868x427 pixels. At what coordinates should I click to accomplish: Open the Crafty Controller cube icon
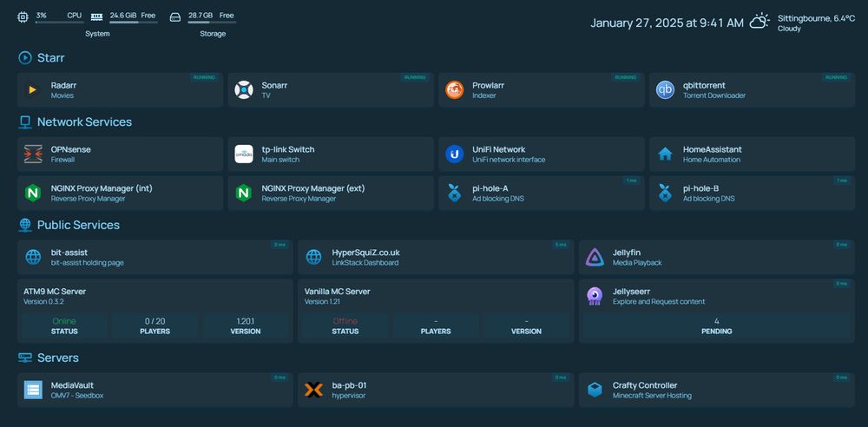595,390
